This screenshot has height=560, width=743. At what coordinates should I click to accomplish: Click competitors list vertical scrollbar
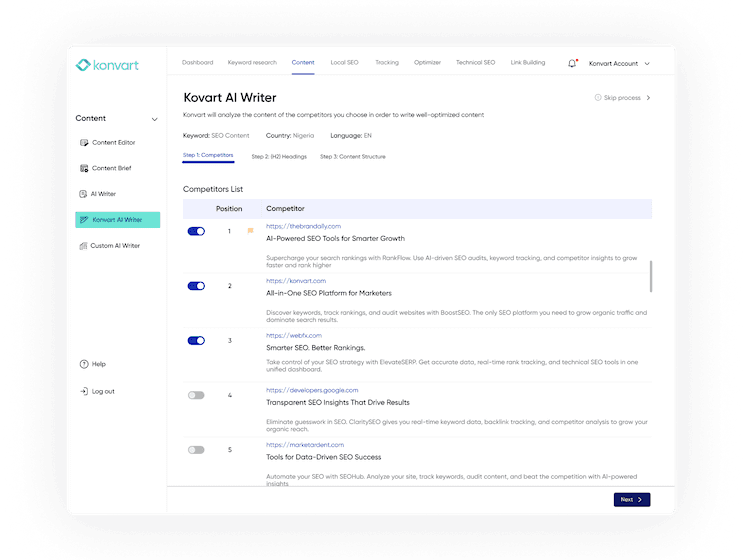pos(651,276)
